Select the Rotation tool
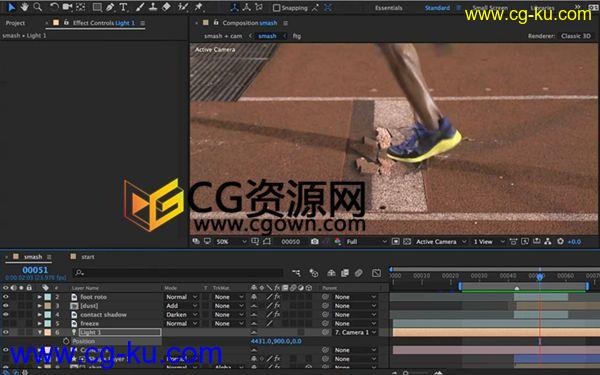This screenshot has width=600, height=375. pos(54,7)
